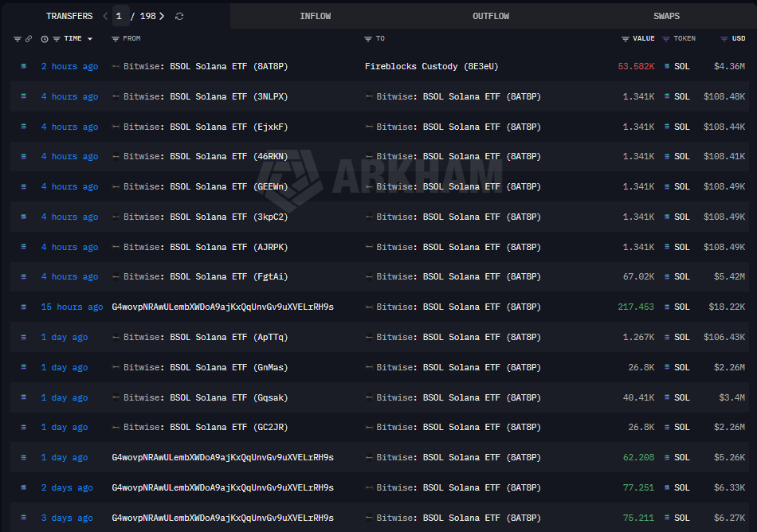Open Bitwise BSOL Solana ETF (ApTTq) sender
Screen dimensions: 757x532
tap(206, 337)
